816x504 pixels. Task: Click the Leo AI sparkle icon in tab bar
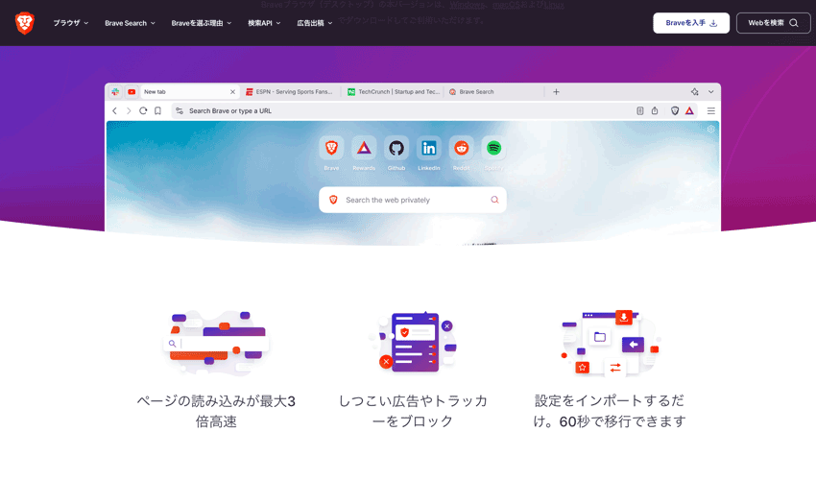695,91
